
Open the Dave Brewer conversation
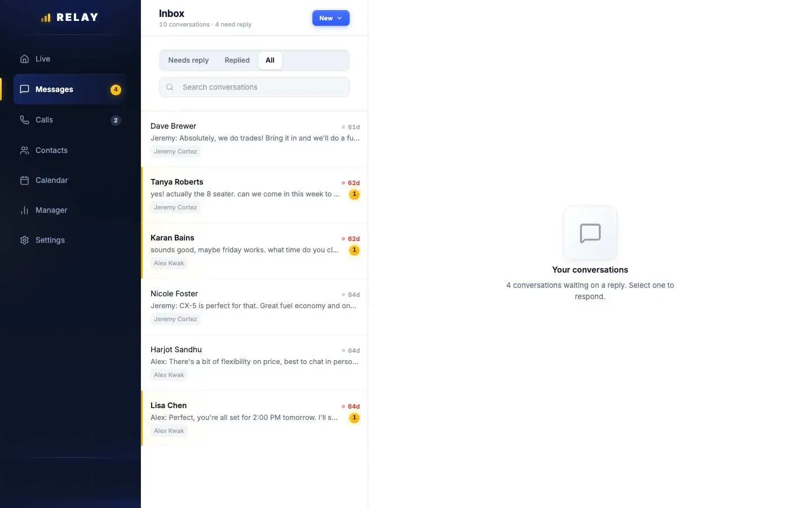pos(254,139)
